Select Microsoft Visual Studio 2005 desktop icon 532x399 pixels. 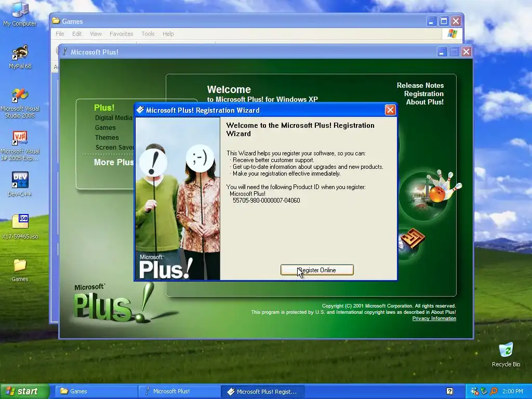point(20,103)
